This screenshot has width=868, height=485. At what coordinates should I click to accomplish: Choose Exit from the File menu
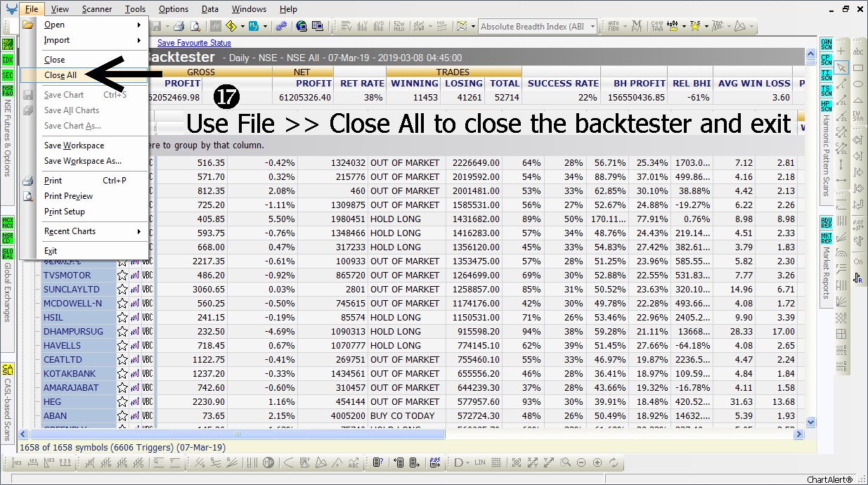(84, 251)
